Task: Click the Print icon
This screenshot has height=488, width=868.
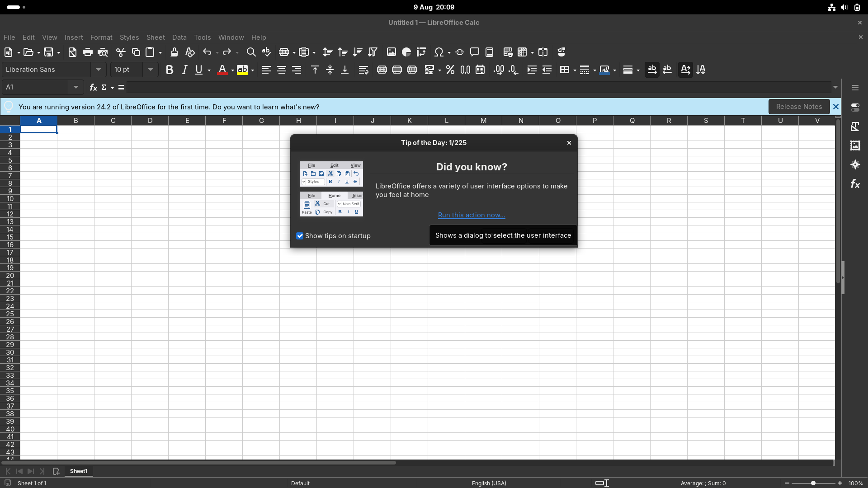Action: tap(88, 52)
